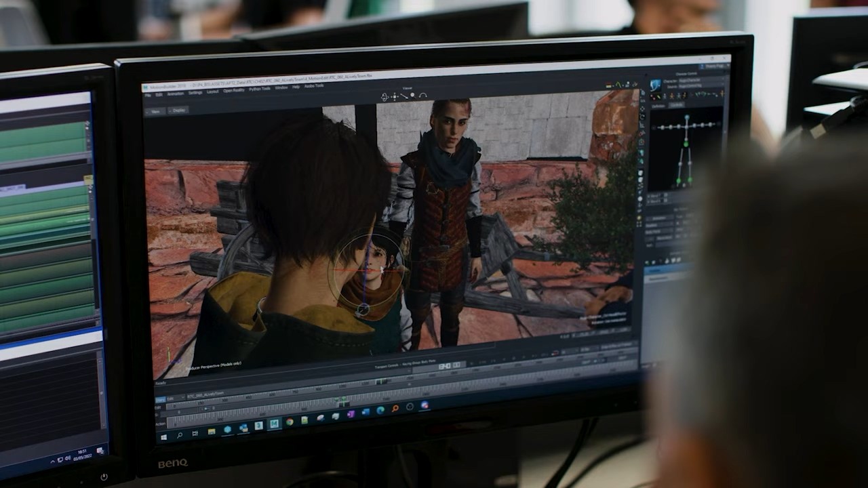
Task: Expand the viewer Display dropdown
Action: (x=178, y=110)
